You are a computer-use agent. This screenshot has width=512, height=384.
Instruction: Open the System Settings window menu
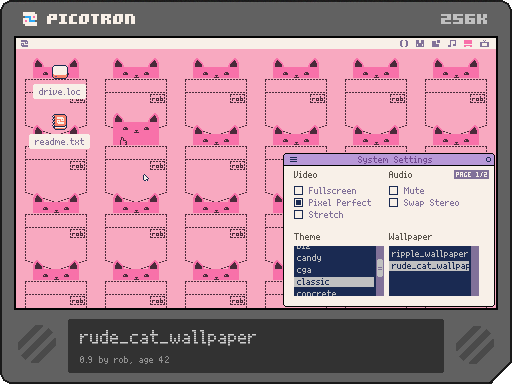coord(293,160)
